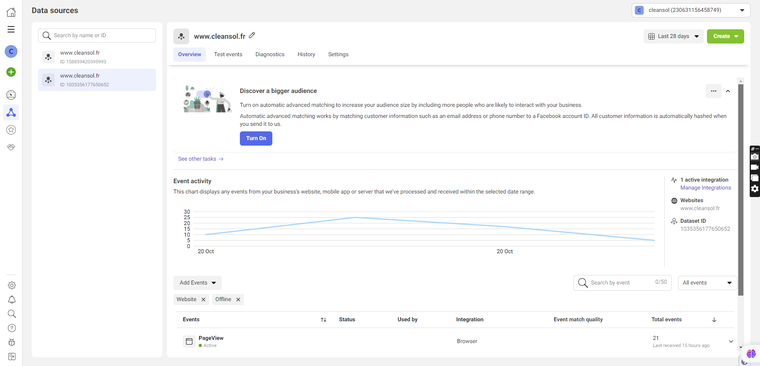
Task: Click the www.cleansol.fr website entry under Websites
Action: [700, 208]
